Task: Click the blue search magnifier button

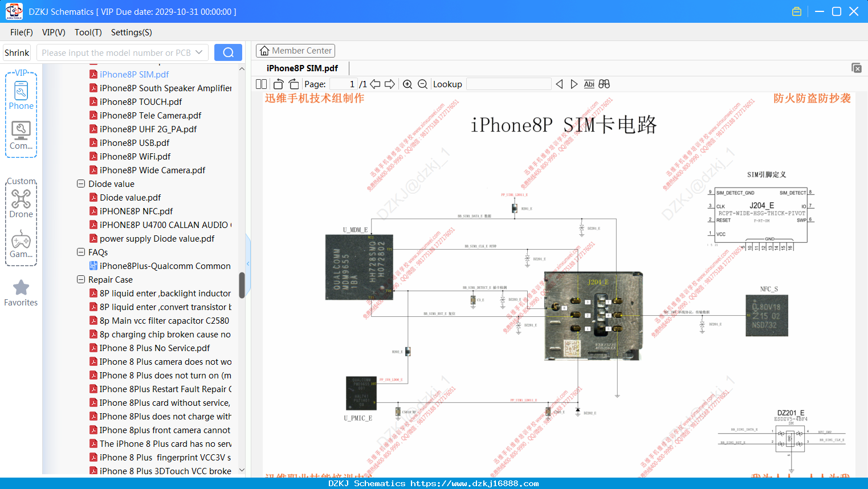Action: pos(228,52)
